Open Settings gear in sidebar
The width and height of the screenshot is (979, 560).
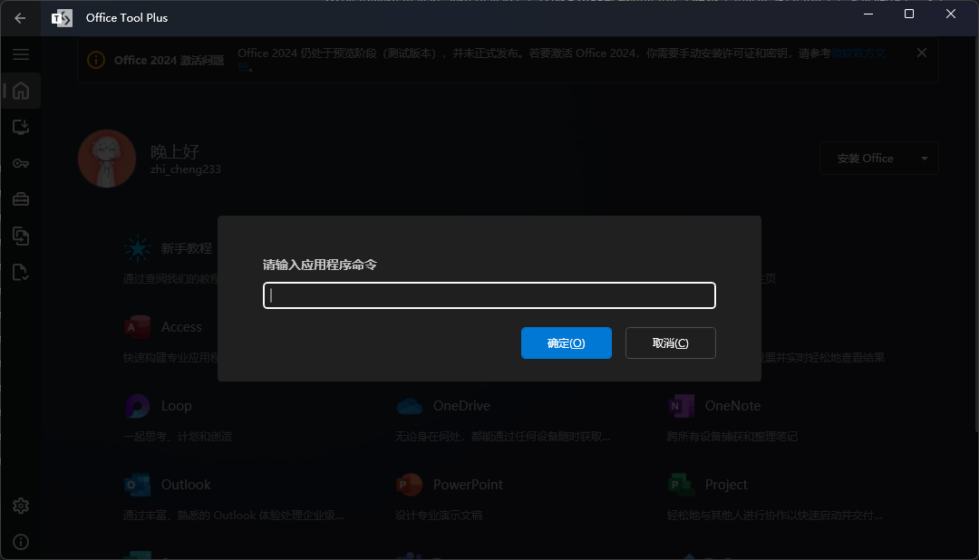[x=21, y=506]
